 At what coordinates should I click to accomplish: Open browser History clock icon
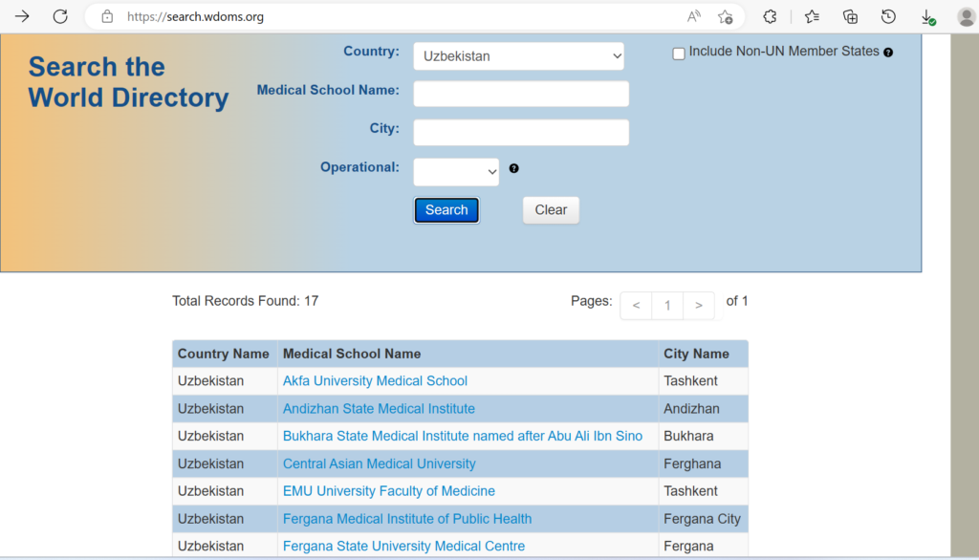tap(888, 17)
